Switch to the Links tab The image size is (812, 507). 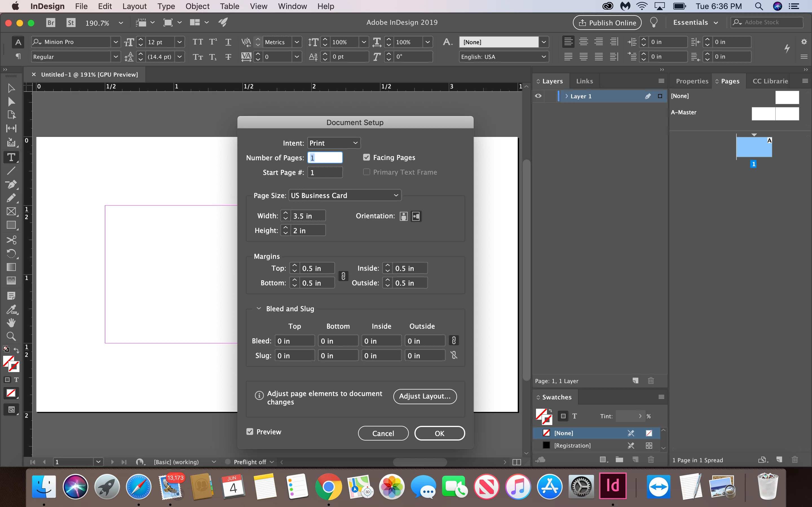584,81
